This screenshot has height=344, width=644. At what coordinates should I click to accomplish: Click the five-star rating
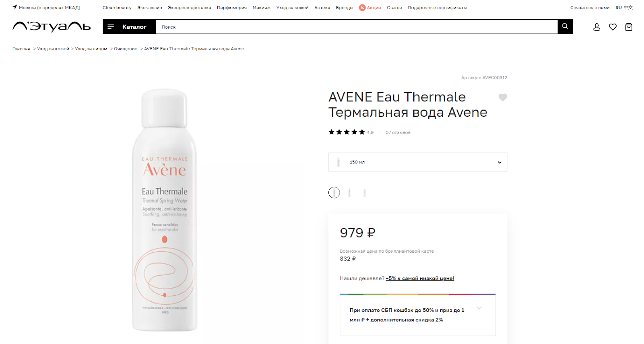(x=347, y=132)
